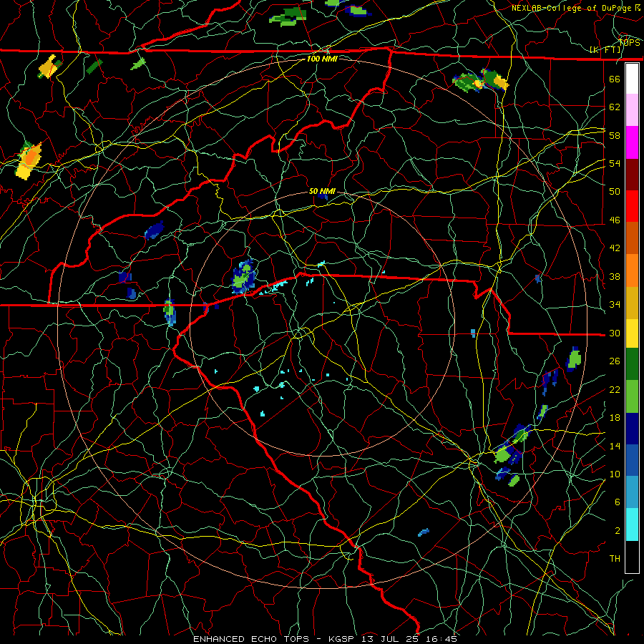Click the yellow legend swatch

click(x=632, y=333)
